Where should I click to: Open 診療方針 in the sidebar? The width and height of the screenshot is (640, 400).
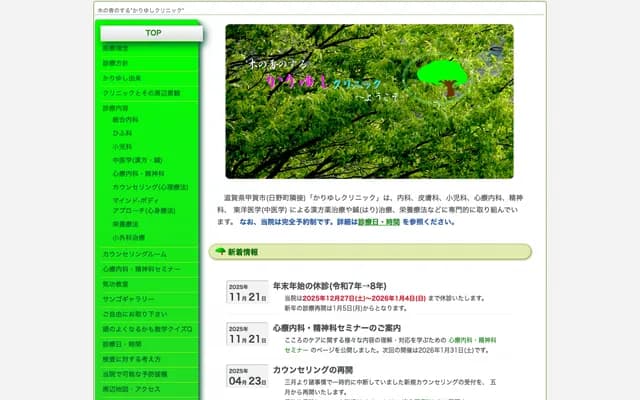coord(115,63)
